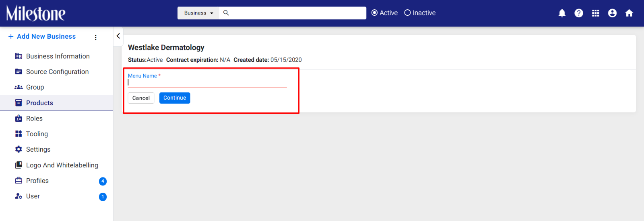This screenshot has width=644, height=221.
Task: Open the three-dot more options menu
Action: (95, 37)
